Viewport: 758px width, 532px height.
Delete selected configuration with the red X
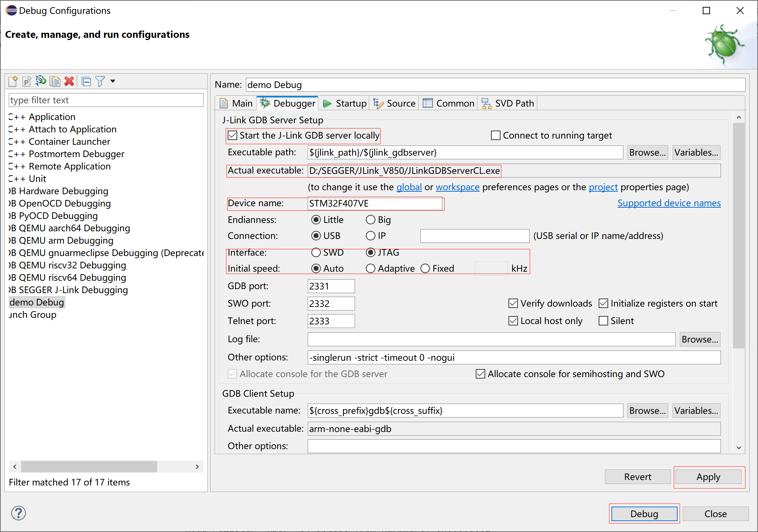[69, 81]
